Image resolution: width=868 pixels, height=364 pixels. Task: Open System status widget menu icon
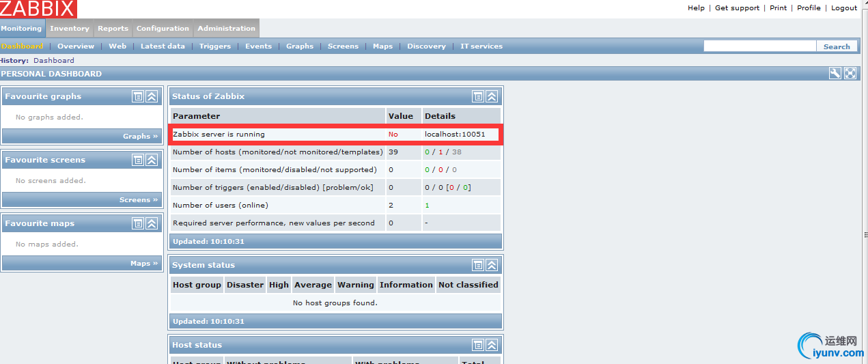[478, 265]
